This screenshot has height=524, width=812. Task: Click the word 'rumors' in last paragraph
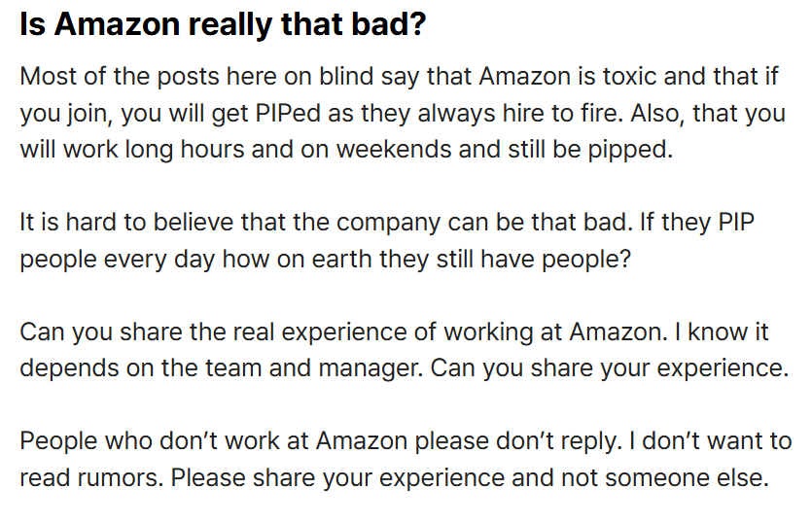pos(119,478)
